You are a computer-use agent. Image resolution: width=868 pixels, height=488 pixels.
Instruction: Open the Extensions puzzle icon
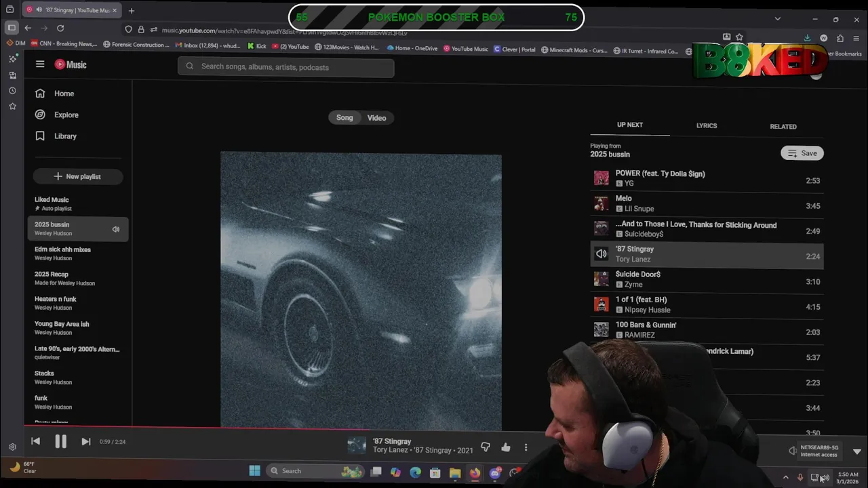click(840, 38)
